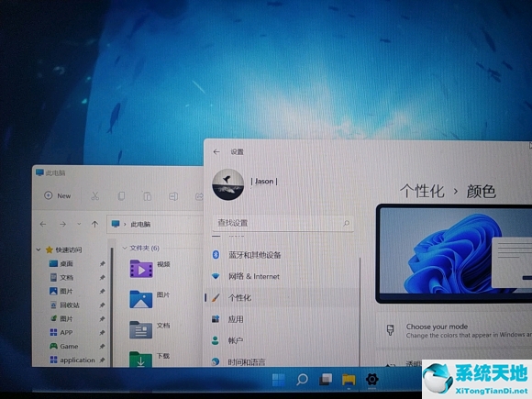
Task: Click the search magnifier icon in Settings
Action: pyautogui.click(x=346, y=223)
